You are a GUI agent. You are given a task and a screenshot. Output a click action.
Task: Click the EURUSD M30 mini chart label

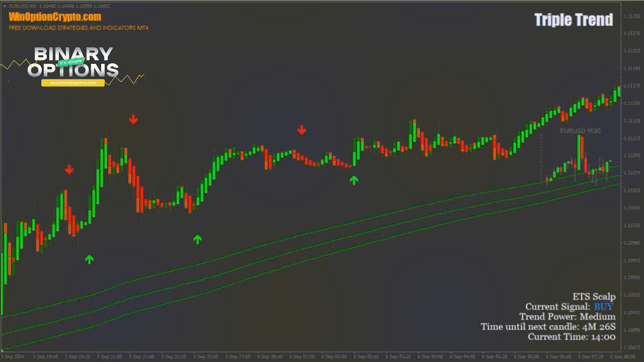(x=580, y=131)
